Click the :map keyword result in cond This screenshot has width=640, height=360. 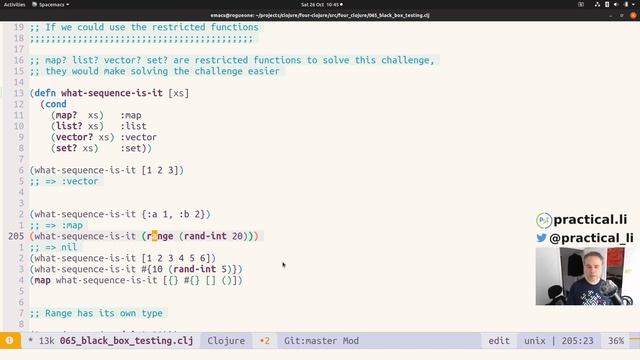tap(131, 115)
